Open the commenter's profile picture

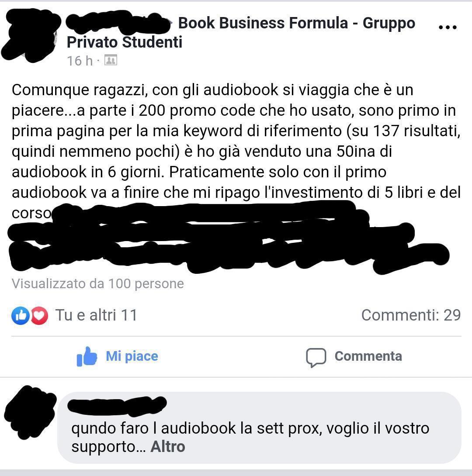[29, 412]
